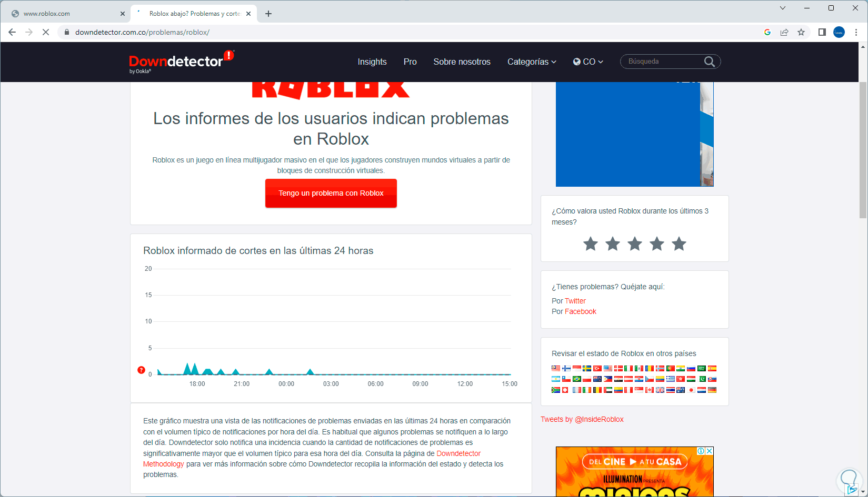Image resolution: width=868 pixels, height=497 pixels.
Task: Select the Germany flag
Action: point(712,390)
